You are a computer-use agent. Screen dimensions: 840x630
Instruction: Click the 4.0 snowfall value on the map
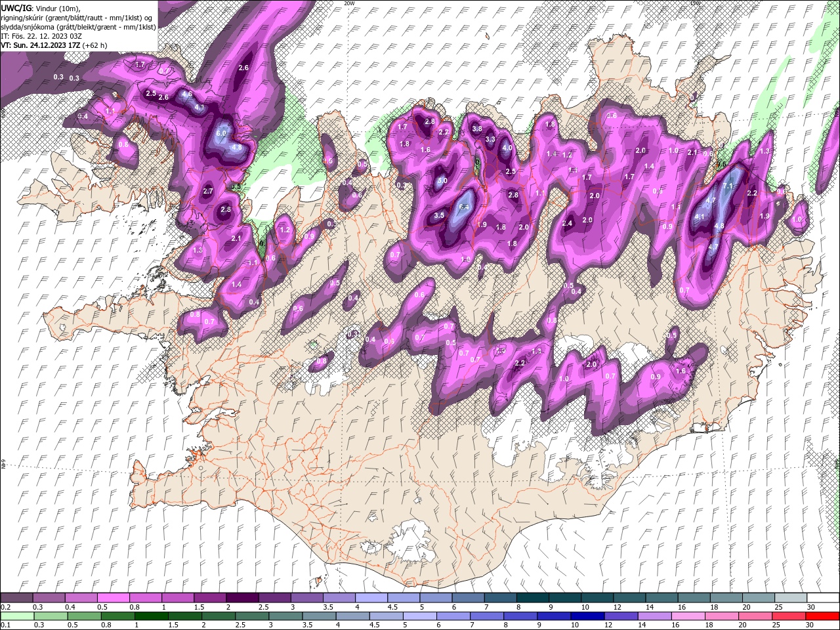tap(507, 148)
